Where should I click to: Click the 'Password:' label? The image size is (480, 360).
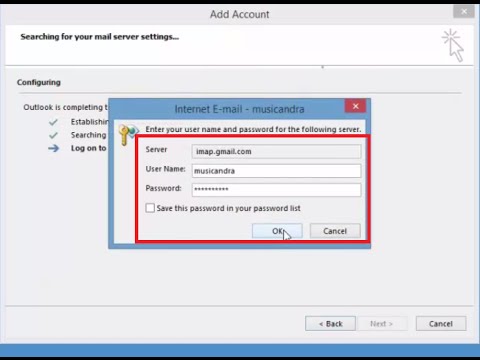[163, 188]
